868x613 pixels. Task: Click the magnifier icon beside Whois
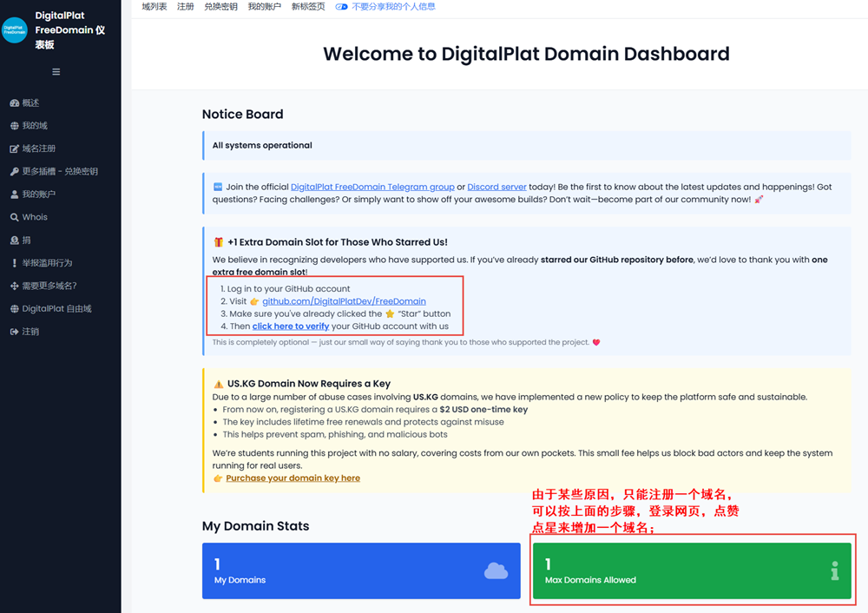(x=15, y=217)
